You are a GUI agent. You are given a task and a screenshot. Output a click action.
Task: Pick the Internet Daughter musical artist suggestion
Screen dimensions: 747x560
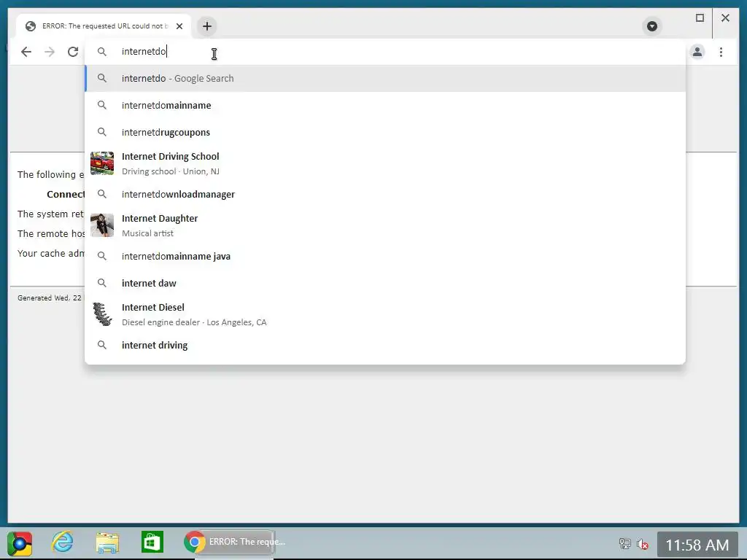(385, 225)
